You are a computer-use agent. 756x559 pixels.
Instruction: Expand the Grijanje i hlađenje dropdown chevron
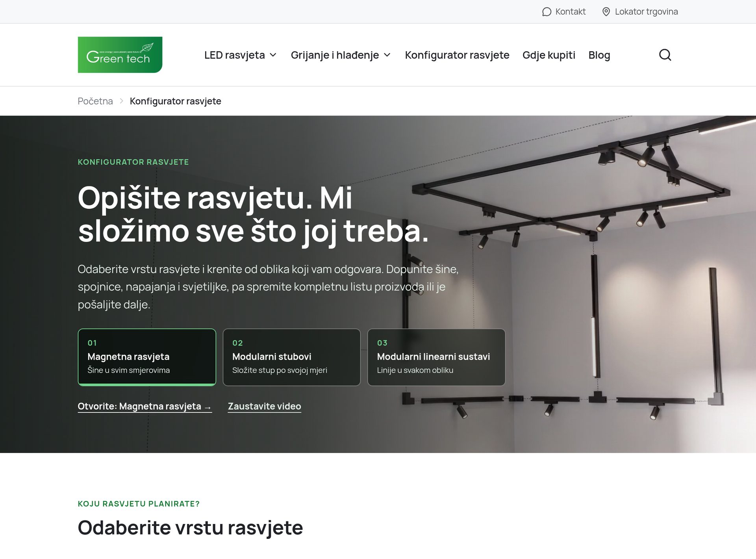click(387, 55)
